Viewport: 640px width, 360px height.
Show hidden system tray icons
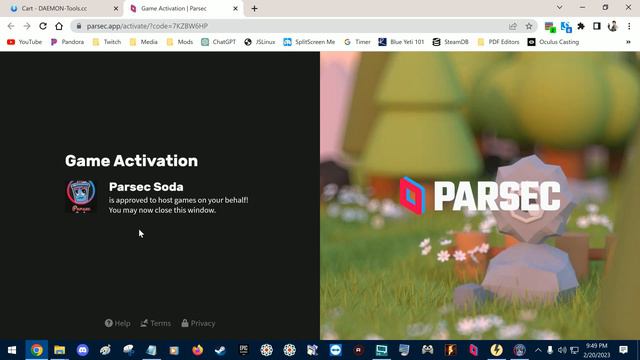point(538,350)
